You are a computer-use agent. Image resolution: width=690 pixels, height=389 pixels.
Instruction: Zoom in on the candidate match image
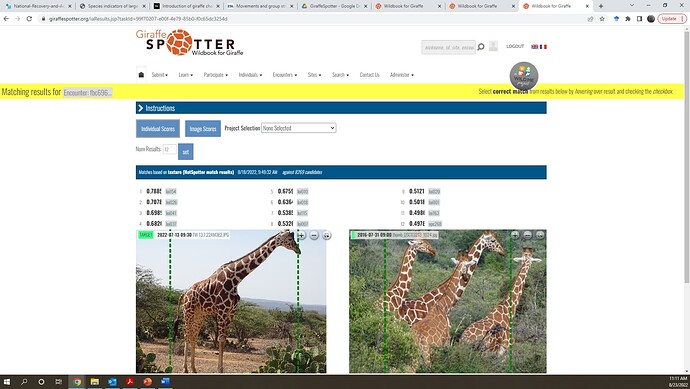click(x=515, y=235)
